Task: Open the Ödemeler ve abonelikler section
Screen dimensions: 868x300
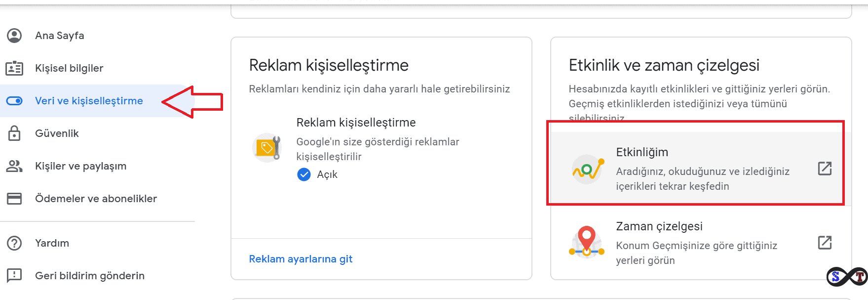Action: point(96,198)
